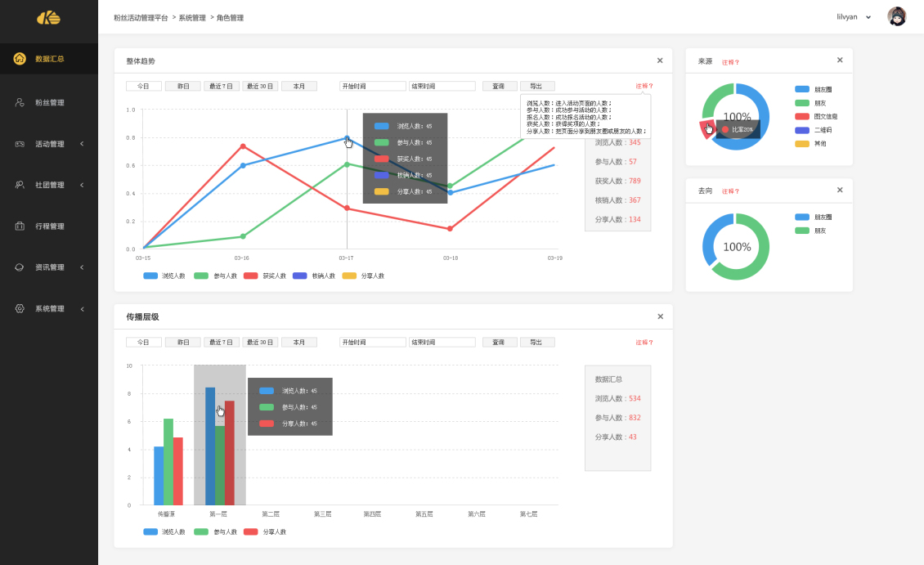
Task: Focus 开始时间 field in 传播层级 panel
Action: [372, 343]
